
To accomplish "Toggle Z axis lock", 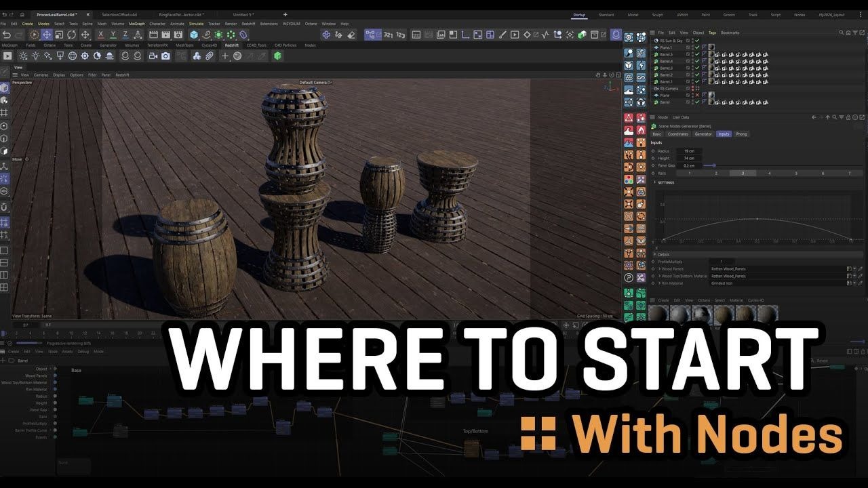I will pyautogui.click(x=125, y=35).
